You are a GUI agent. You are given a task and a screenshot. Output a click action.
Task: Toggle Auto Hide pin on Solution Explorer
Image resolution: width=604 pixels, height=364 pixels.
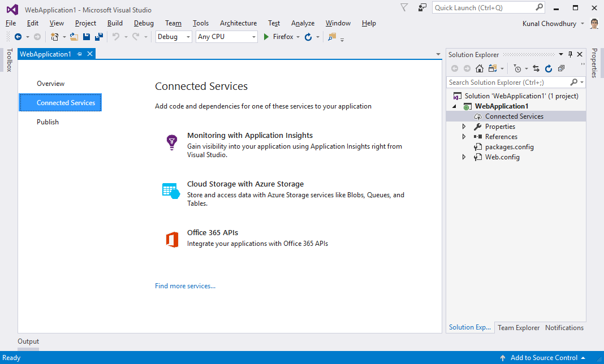tap(570, 54)
